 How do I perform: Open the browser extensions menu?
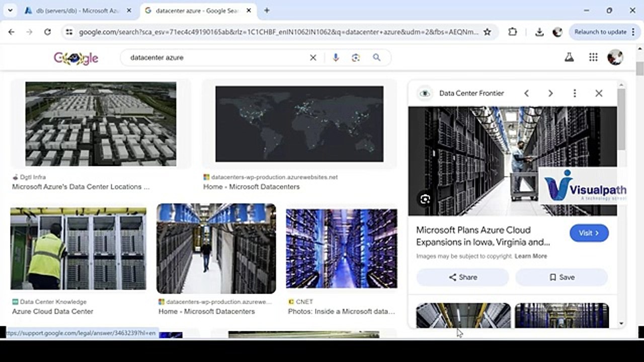point(512,32)
